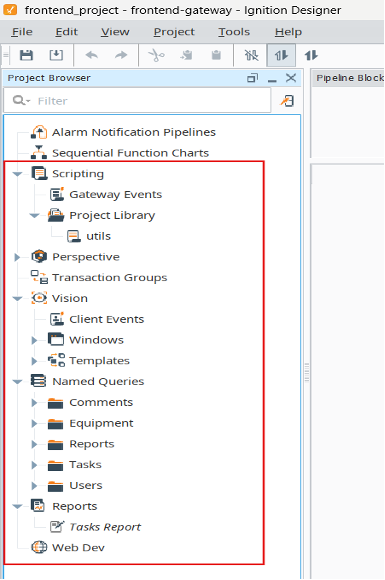Click the Alarm Notification Pipelines icon
Viewport: 385px width, 580px height.
click(x=39, y=132)
